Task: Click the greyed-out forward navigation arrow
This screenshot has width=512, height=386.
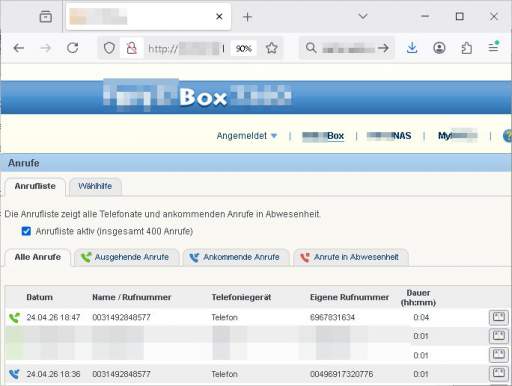Action: pos(45,48)
